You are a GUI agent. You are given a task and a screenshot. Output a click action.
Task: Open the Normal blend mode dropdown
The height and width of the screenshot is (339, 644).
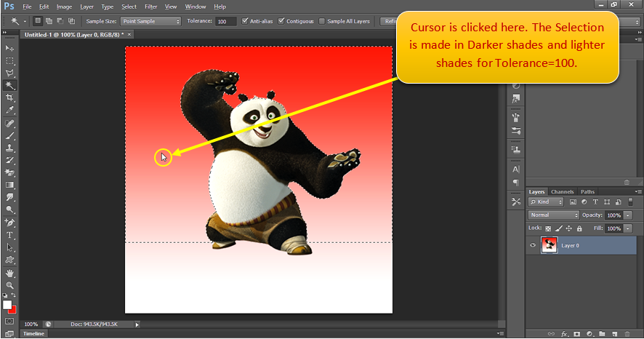[553, 215]
